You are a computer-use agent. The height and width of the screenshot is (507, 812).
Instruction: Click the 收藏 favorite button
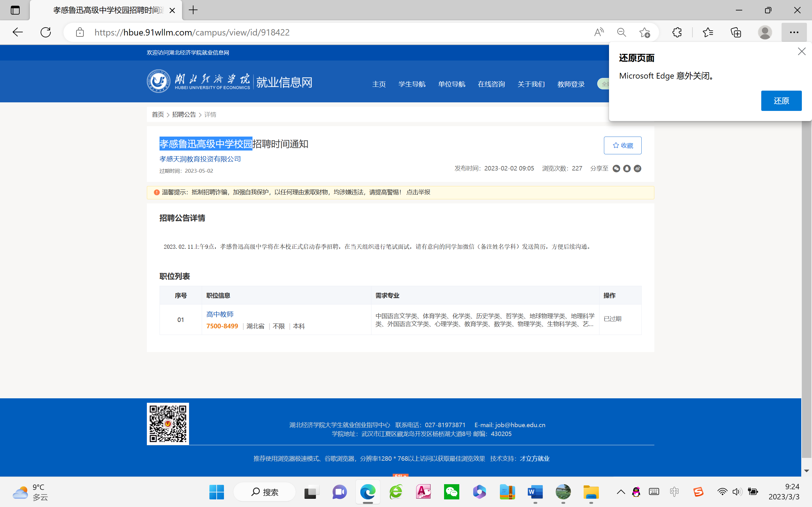[622, 145]
